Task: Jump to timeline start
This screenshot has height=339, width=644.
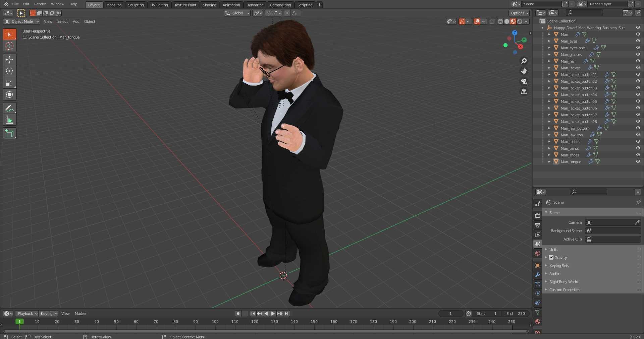Action: pyautogui.click(x=253, y=314)
